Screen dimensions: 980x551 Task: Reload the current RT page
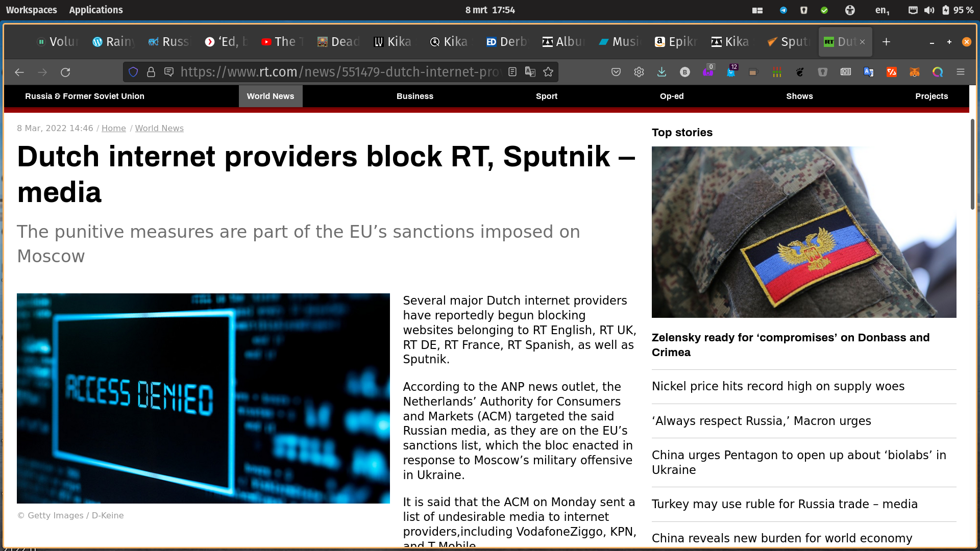[65, 72]
